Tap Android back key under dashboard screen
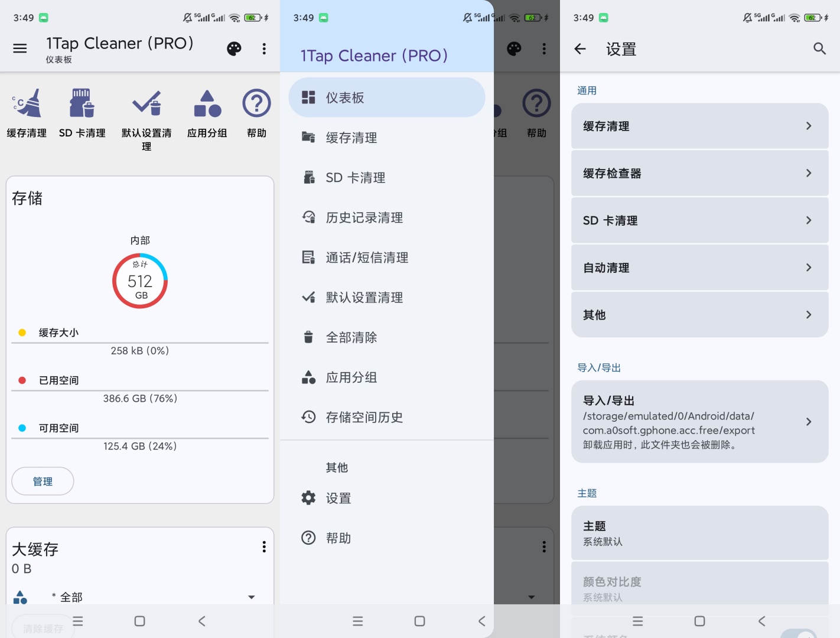This screenshot has height=638, width=840. [202, 621]
